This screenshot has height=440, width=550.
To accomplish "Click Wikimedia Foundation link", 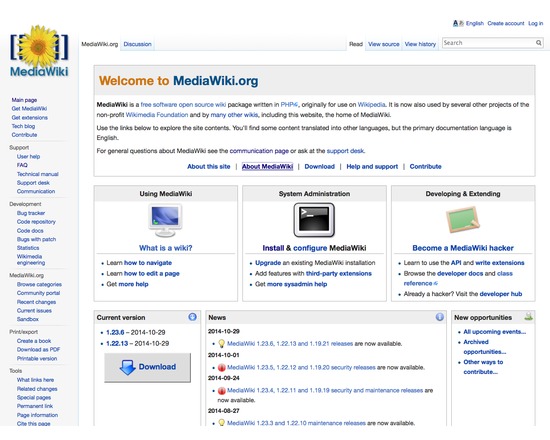I will pos(157,115).
